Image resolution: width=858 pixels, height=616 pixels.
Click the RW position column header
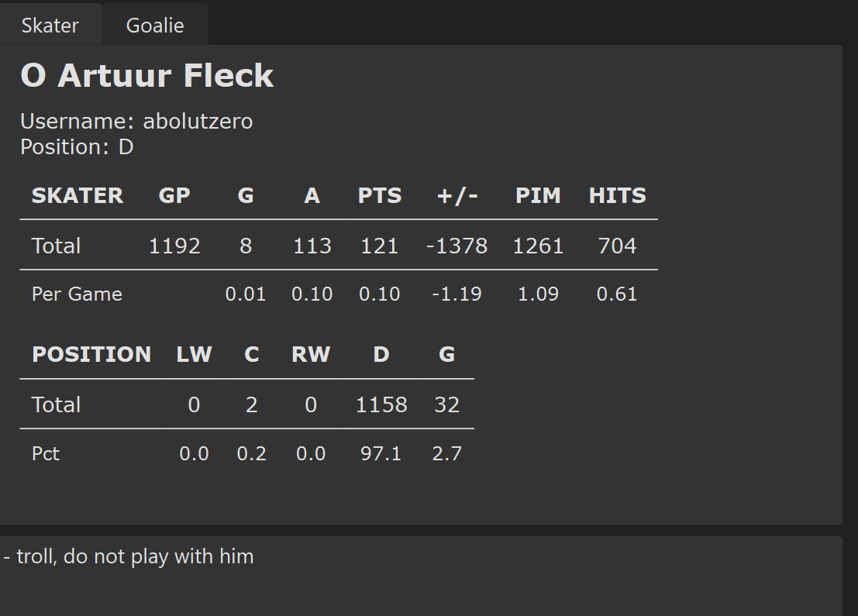pyautogui.click(x=311, y=354)
